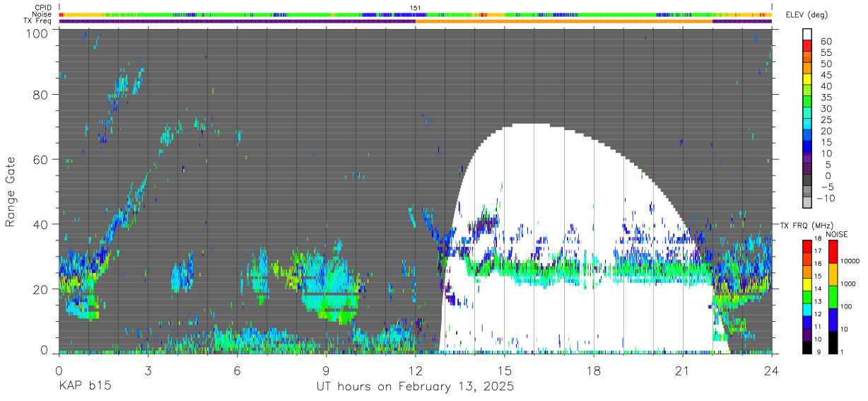868x401 pixels.
Task: Click the -5 label on the ELEV color bar
Action: tap(826, 187)
